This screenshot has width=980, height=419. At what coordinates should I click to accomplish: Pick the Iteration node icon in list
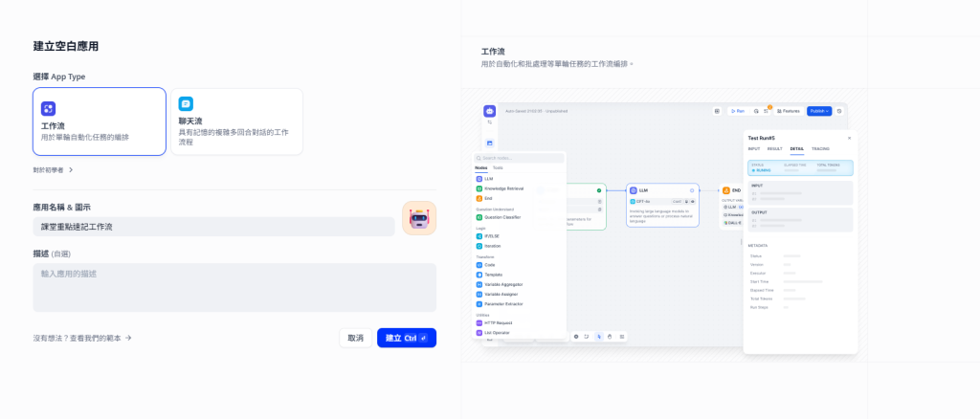(x=479, y=246)
